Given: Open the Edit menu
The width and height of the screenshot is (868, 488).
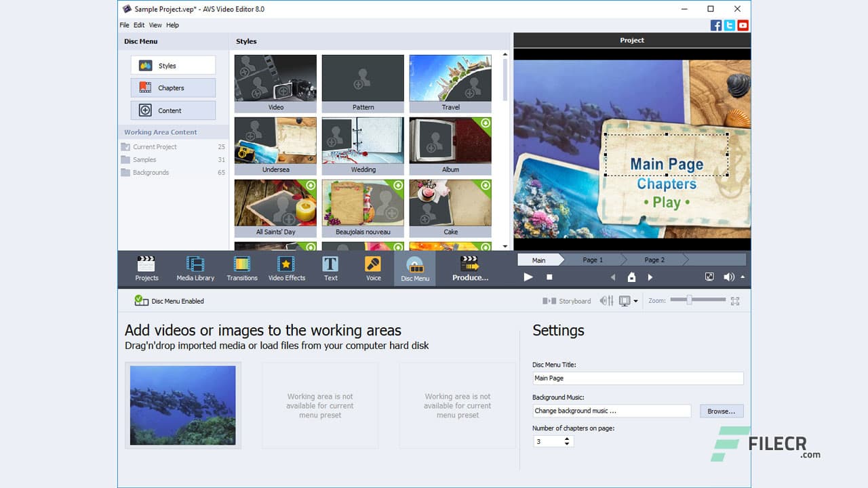Looking at the screenshot, I should tap(139, 24).
